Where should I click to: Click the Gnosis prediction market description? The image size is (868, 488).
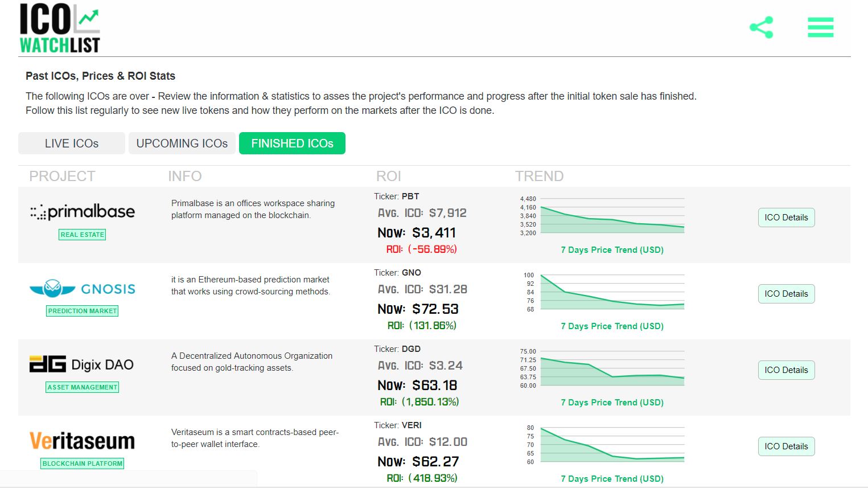pos(250,285)
